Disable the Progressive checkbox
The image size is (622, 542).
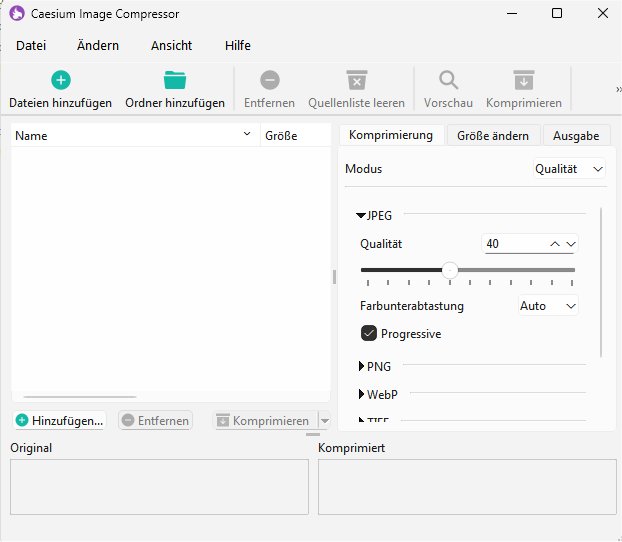click(x=369, y=333)
